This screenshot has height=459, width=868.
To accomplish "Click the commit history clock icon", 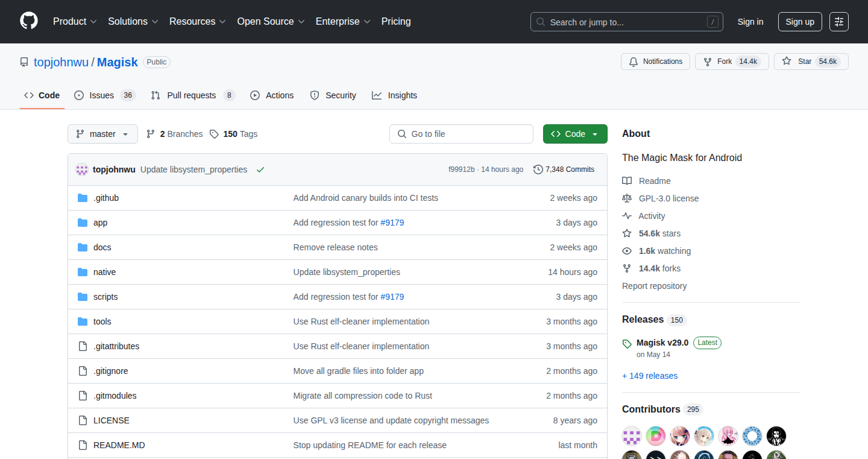I will [538, 169].
